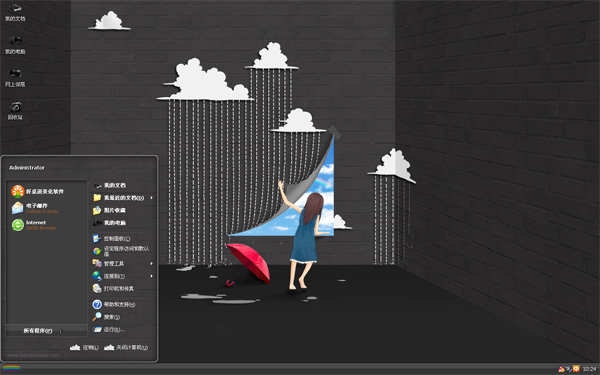
Task: Open the 我的电脑 desktop icon
Action: pyautogui.click(x=15, y=45)
